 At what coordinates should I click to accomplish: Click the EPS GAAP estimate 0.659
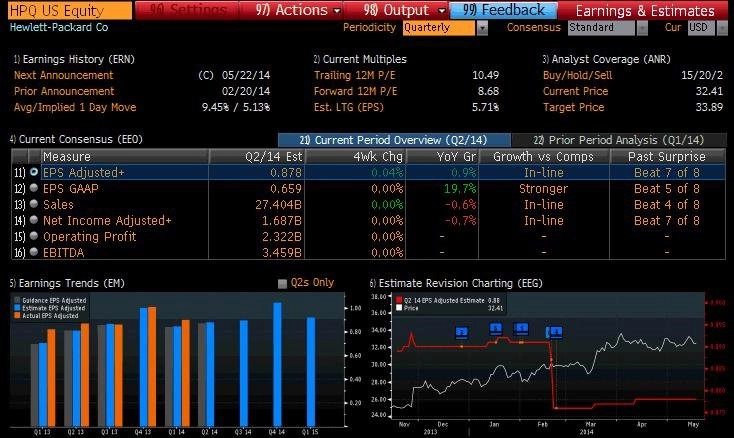pos(286,189)
